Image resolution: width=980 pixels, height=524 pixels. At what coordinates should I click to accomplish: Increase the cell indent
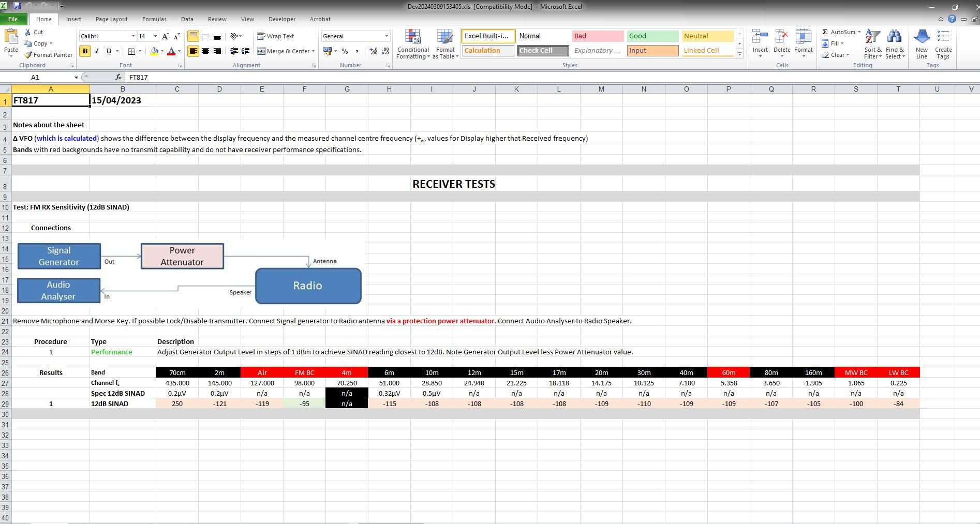click(246, 51)
